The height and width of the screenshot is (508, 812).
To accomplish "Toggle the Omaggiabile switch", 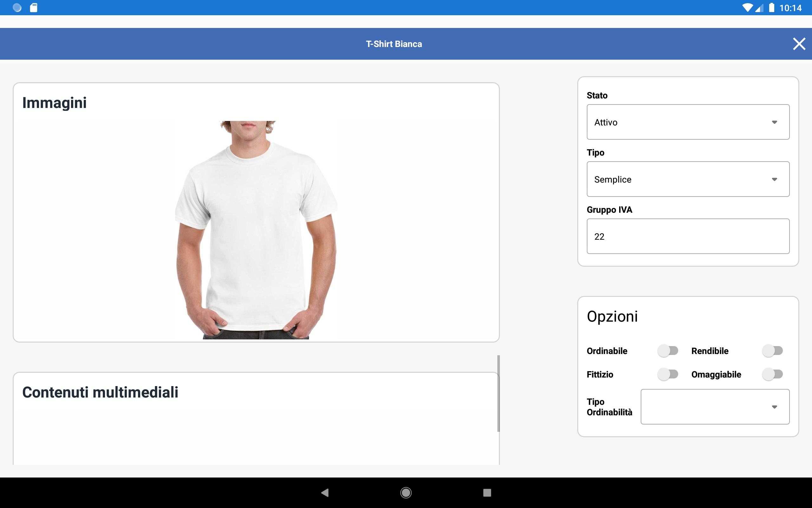I will pyautogui.click(x=772, y=374).
